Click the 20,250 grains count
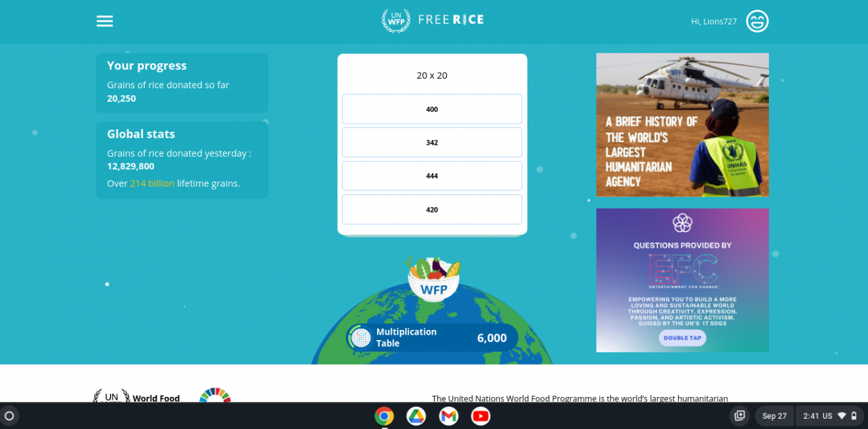868x429 pixels. coord(121,98)
